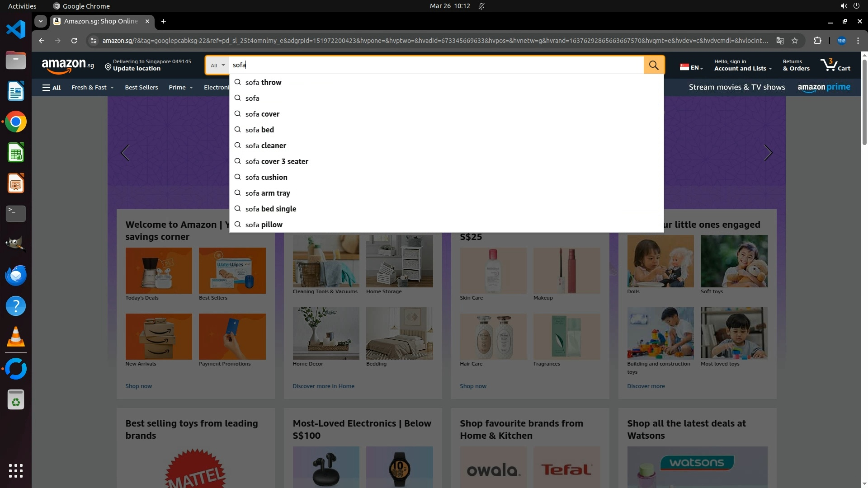868x488 pixels.
Task: Open the All hamburger menu
Action: (x=52, y=88)
